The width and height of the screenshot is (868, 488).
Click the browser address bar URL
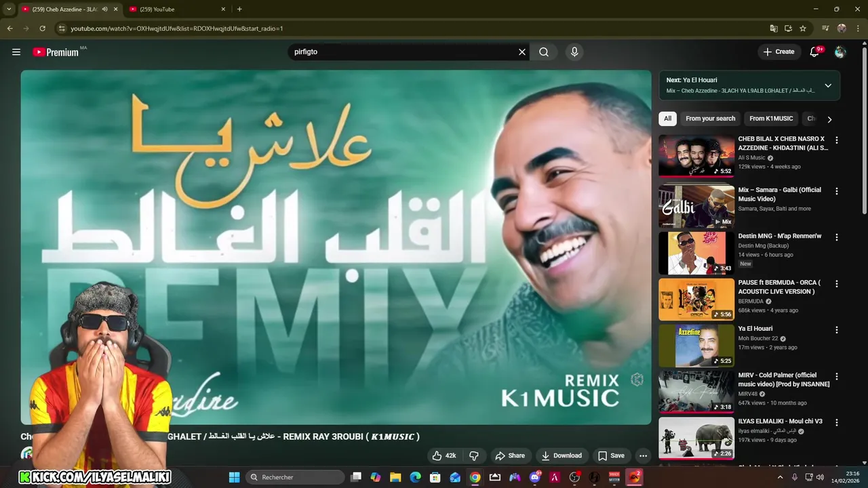pos(176,28)
